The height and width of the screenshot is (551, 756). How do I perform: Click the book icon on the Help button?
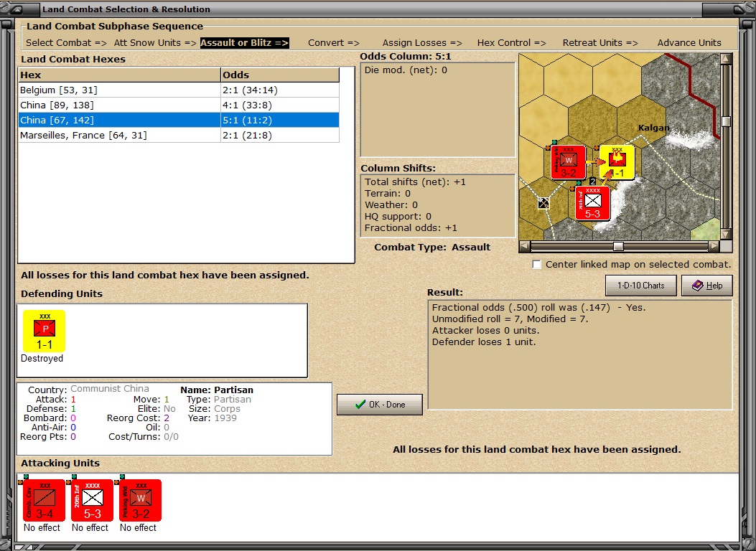click(697, 285)
